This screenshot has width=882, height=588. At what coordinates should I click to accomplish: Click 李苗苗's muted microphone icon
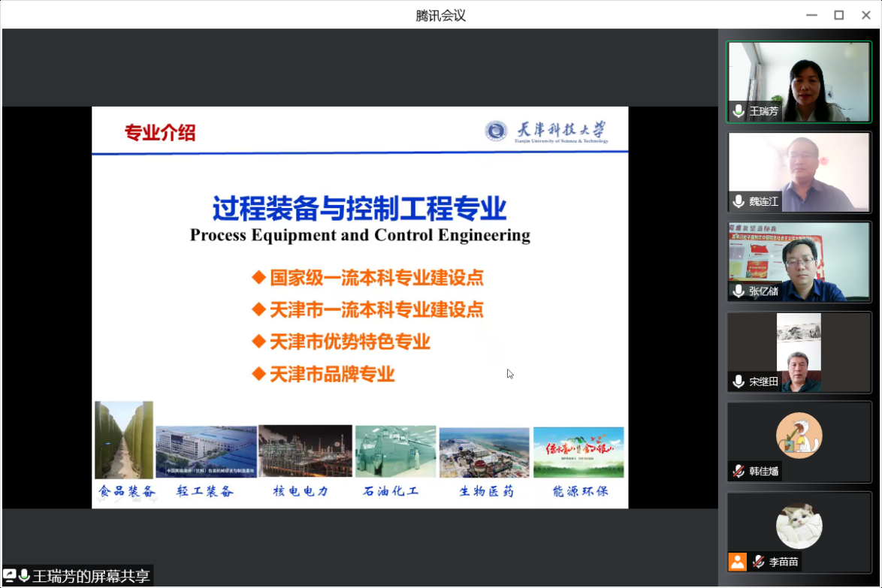coord(759,562)
